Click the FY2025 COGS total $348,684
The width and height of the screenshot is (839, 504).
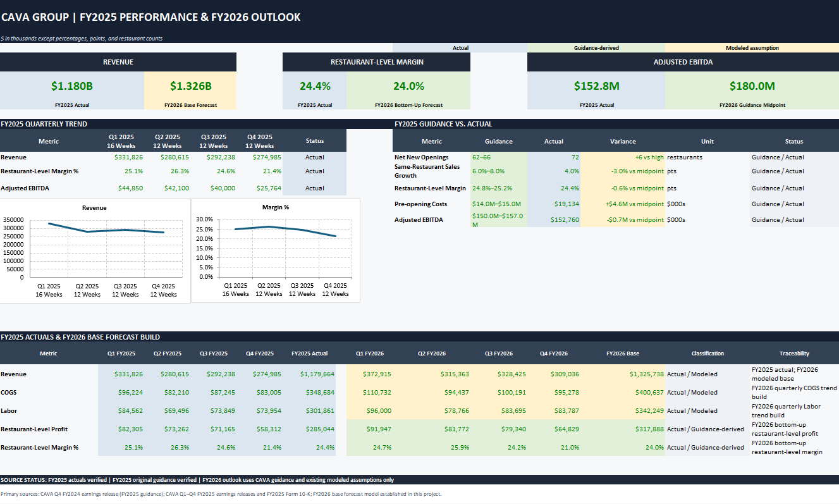309,392
